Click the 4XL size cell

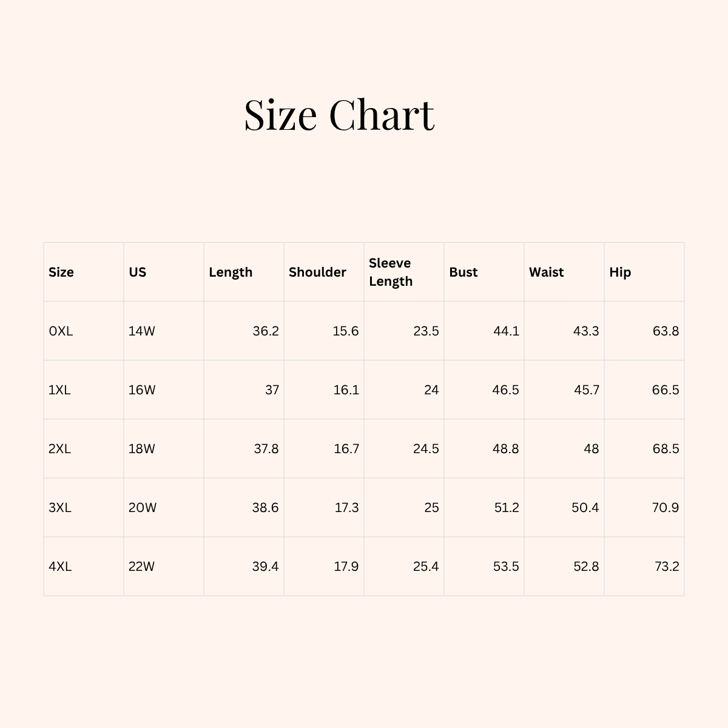point(60,567)
